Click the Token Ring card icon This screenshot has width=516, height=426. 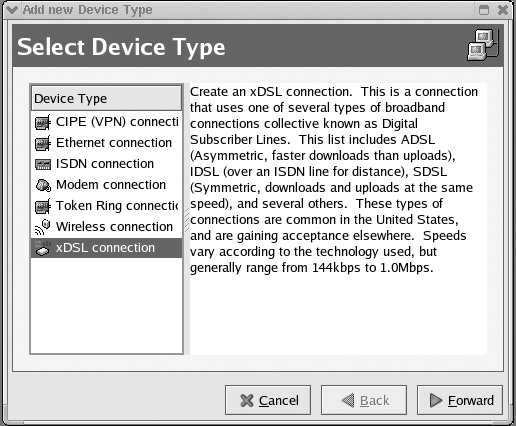tap(43, 206)
